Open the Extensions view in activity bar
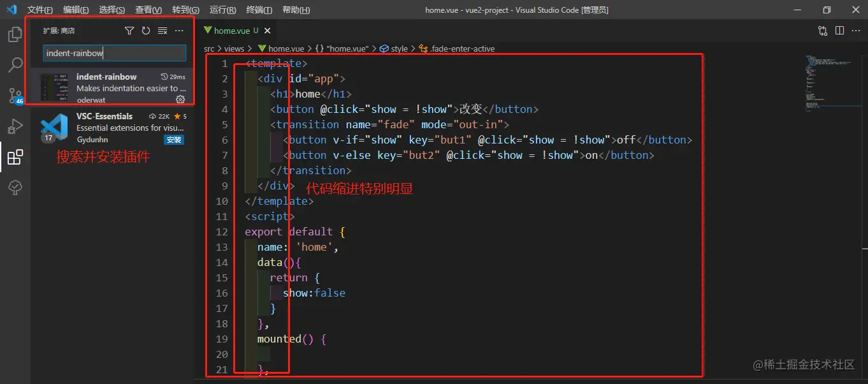Viewport: 868px width, 384px height. (x=15, y=157)
